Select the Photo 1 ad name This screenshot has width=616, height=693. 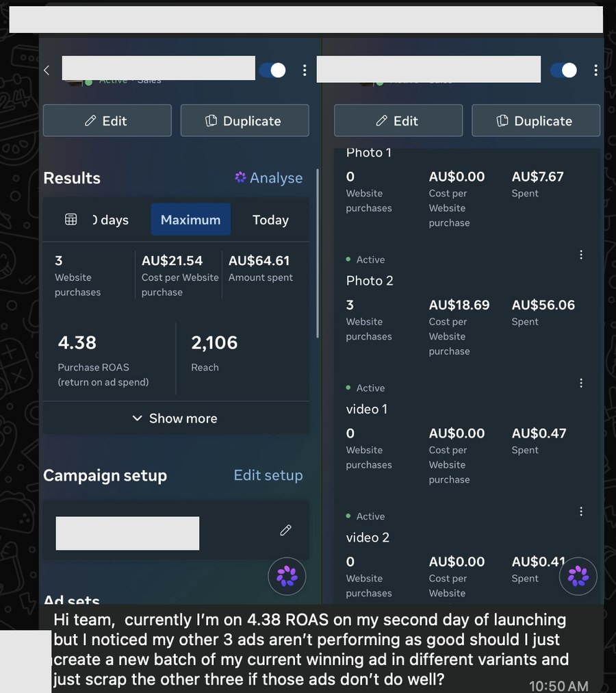tap(368, 153)
